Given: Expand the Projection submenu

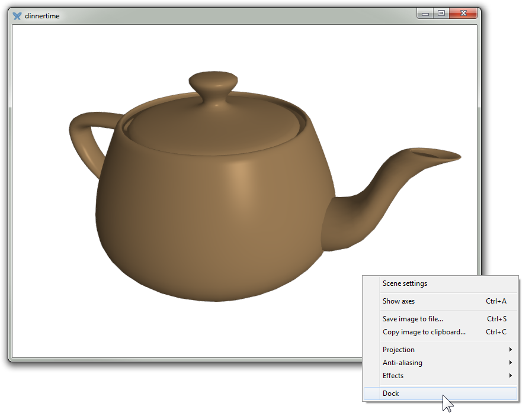Looking at the screenshot, I should tap(398, 350).
